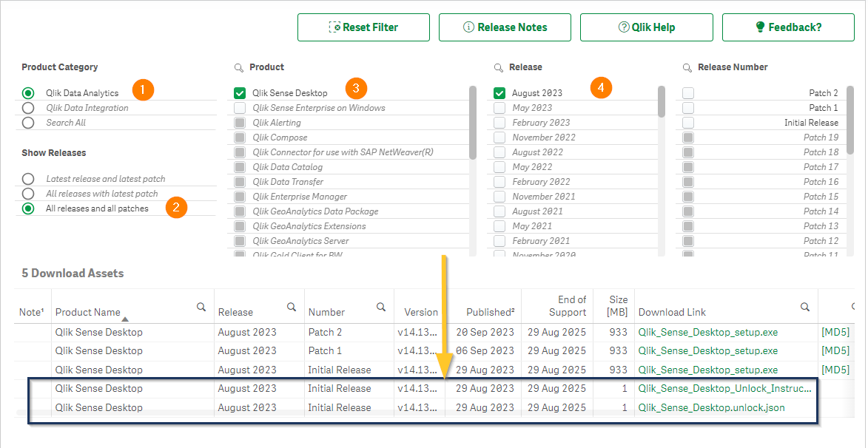
Task: Click [MD5] link for 933 MB Initial Release
Action: (x=835, y=370)
